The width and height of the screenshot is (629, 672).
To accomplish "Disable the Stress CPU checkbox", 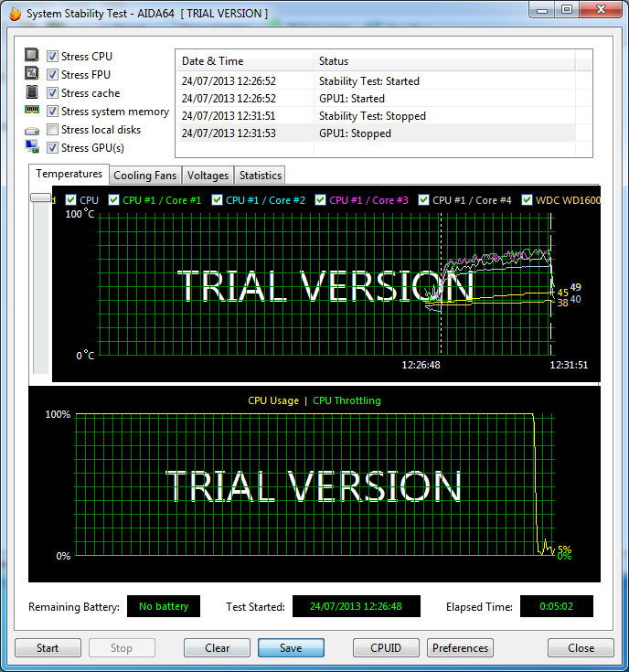I will pos(53,57).
